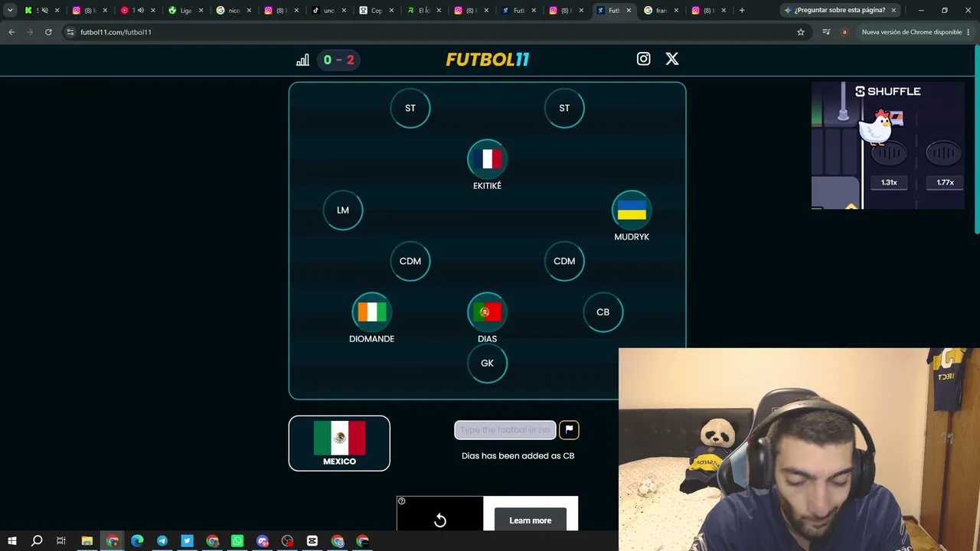Image resolution: width=980 pixels, height=551 pixels.
Task: Open OBS Studio from the taskbar
Action: click(x=287, y=541)
